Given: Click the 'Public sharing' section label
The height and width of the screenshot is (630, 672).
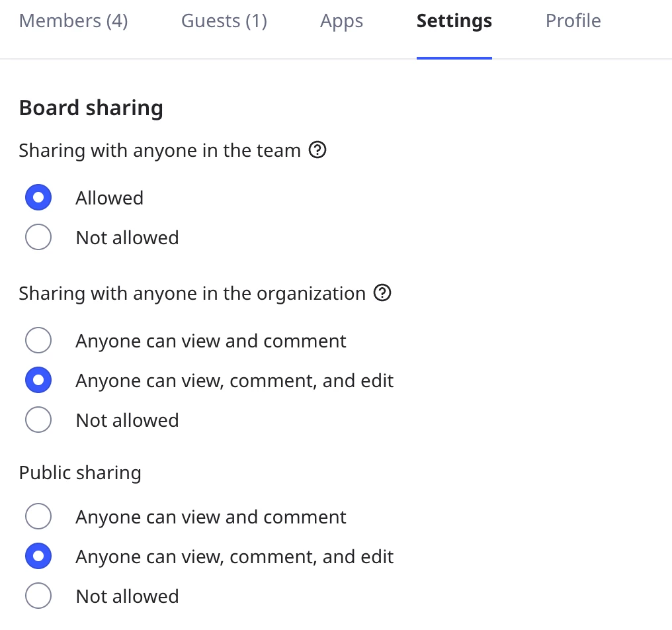Looking at the screenshot, I should pos(80,473).
